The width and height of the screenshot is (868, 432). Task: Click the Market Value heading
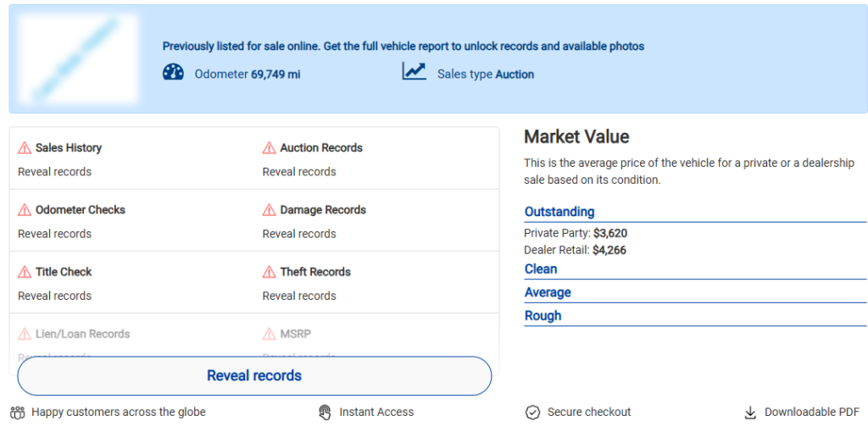pyautogui.click(x=576, y=136)
